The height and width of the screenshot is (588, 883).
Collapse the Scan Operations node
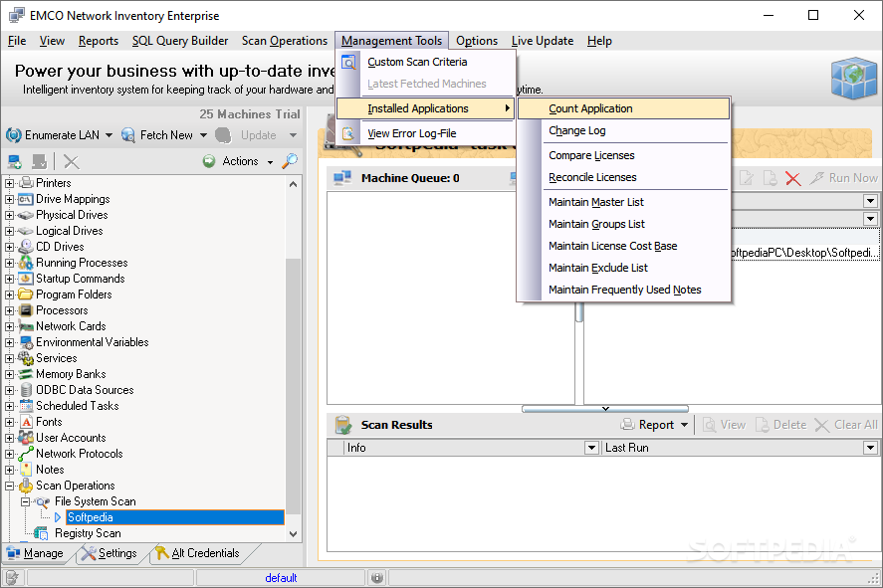10,486
